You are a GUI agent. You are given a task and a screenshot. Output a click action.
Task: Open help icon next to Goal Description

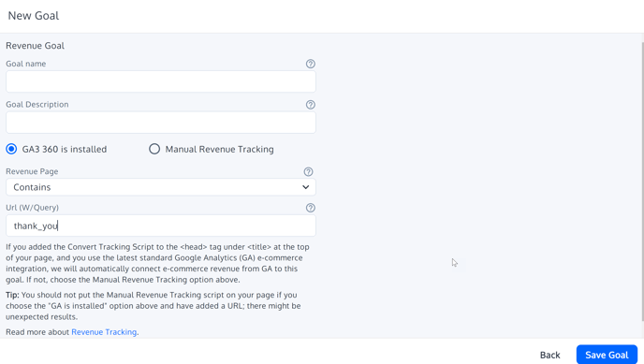[x=311, y=105]
